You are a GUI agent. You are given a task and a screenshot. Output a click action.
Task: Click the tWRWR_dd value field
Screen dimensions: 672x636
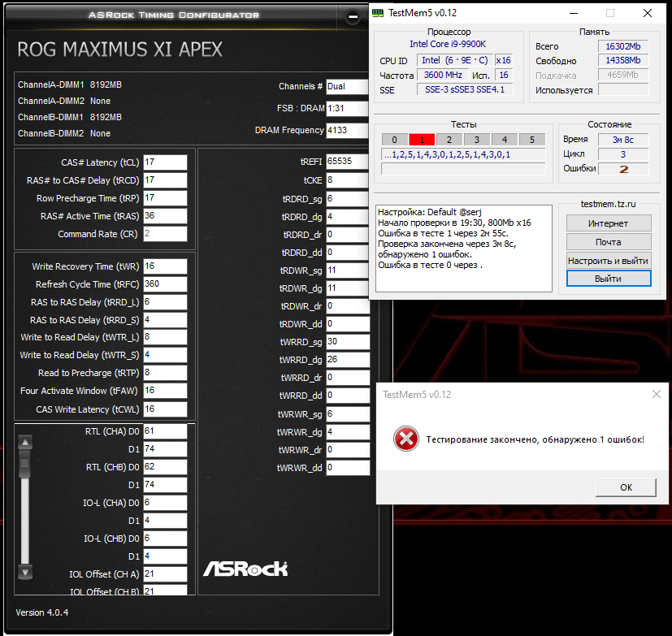pyautogui.click(x=348, y=468)
